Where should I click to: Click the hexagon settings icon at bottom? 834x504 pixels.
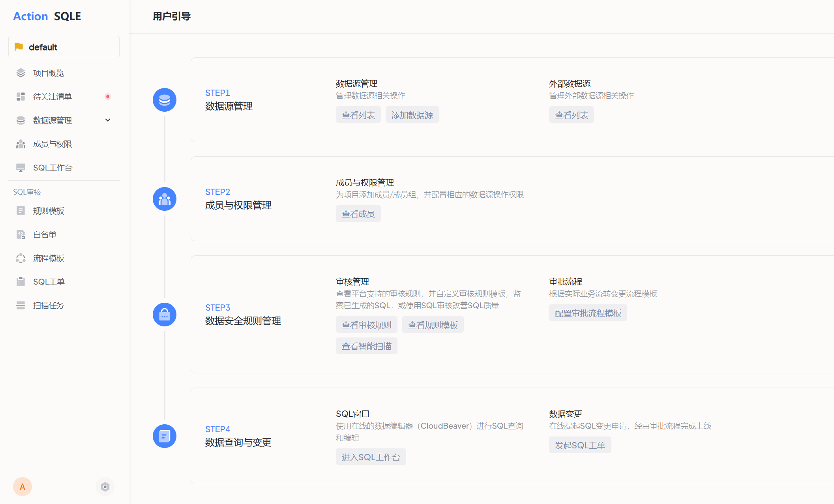[x=105, y=487]
